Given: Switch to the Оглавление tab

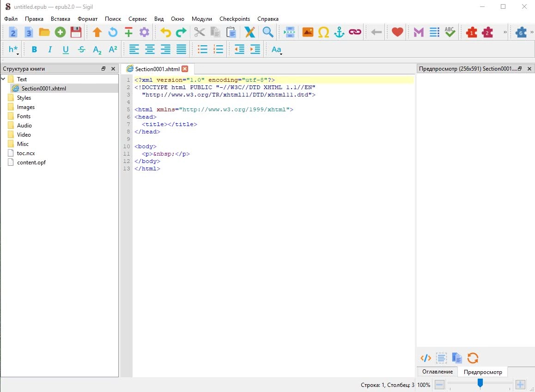Looking at the screenshot, I should 438,372.
